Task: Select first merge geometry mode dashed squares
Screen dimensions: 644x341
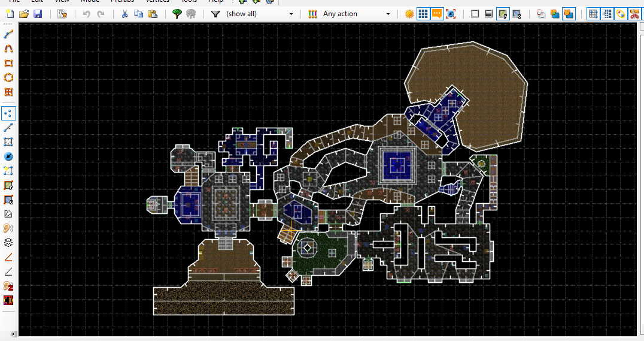Action: click(541, 14)
